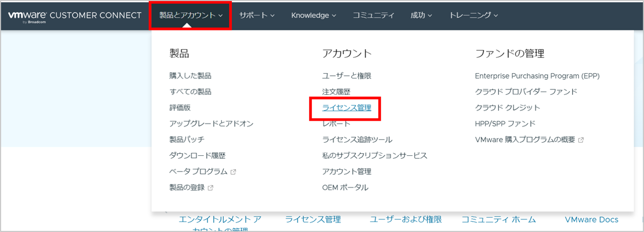Click the アカウント column heading
The image size is (644, 232).
pos(347,54)
